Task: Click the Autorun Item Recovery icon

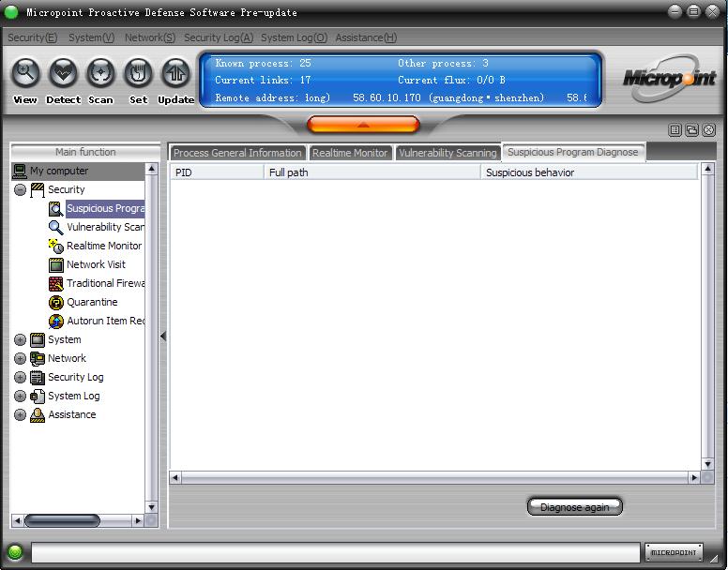Action: point(55,321)
